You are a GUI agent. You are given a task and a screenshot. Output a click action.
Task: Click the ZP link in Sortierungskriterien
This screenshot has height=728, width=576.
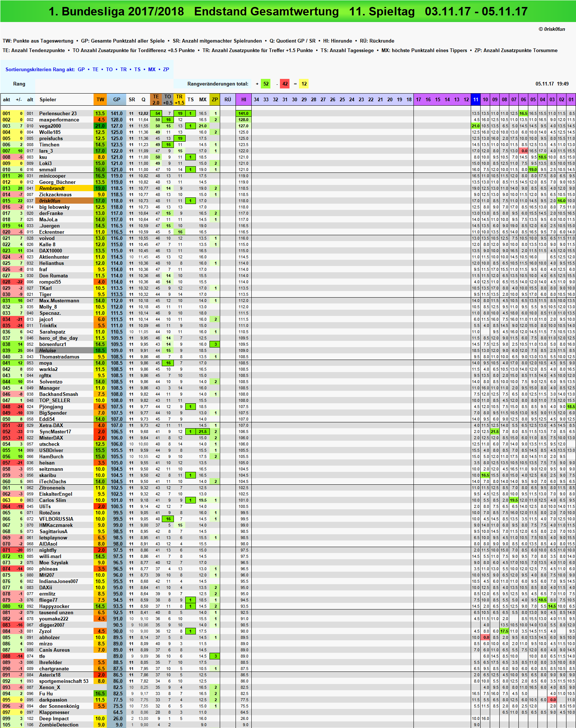tap(166, 69)
